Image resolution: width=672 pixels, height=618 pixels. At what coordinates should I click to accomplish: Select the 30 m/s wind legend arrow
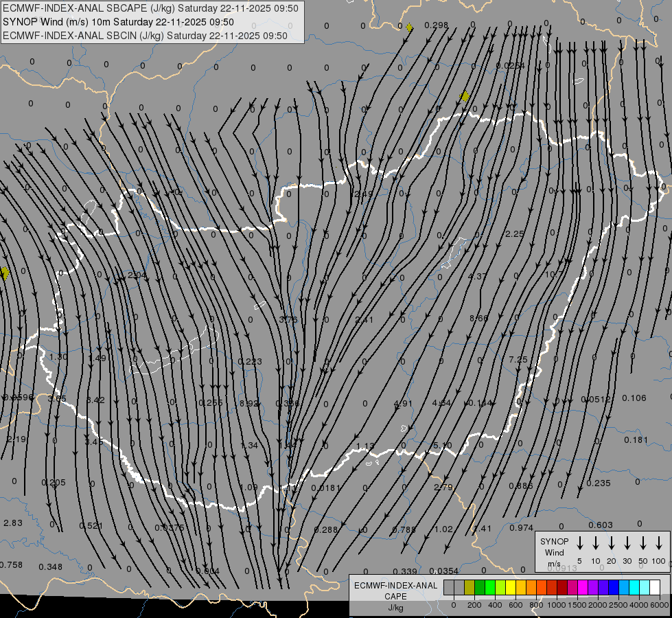point(627,543)
